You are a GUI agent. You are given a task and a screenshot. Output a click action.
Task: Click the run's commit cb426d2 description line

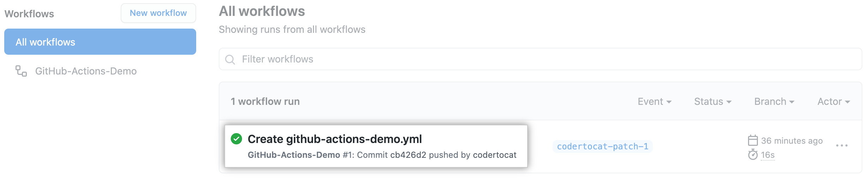point(382,155)
